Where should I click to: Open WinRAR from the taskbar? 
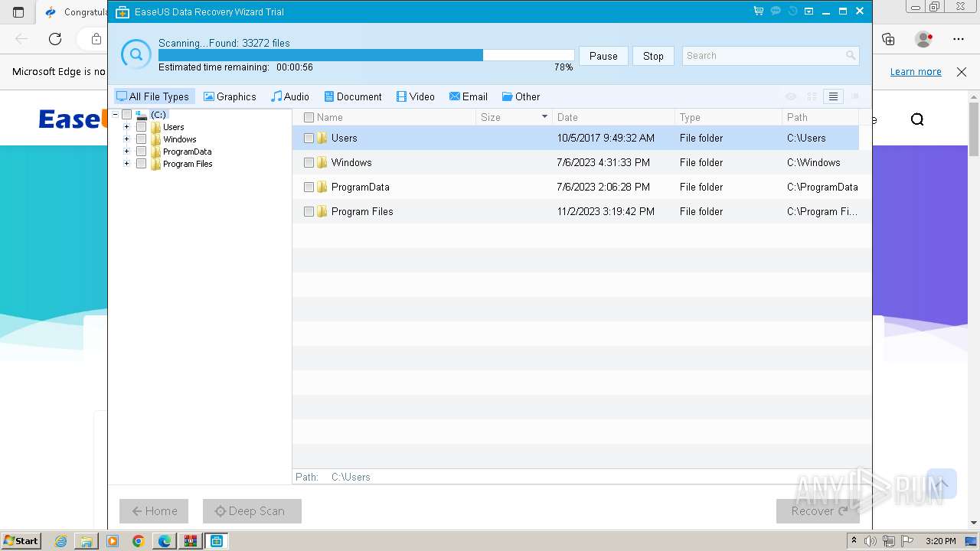[x=191, y=541]
